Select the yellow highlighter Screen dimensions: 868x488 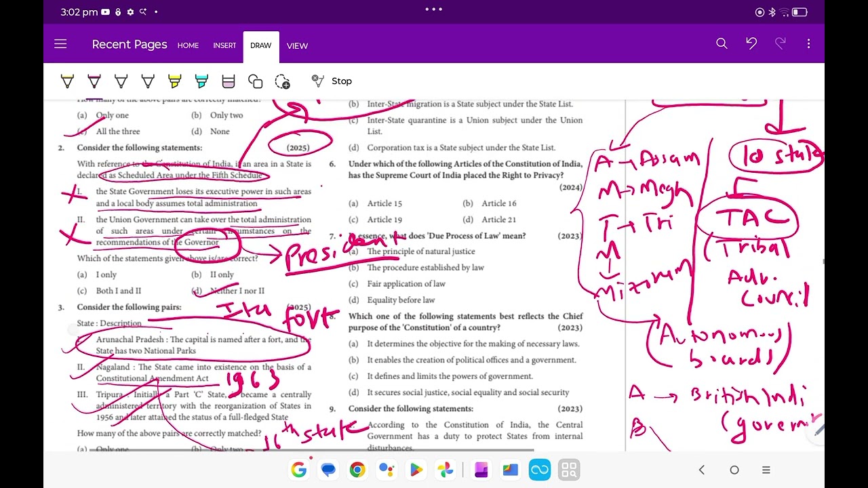[175, 81]
